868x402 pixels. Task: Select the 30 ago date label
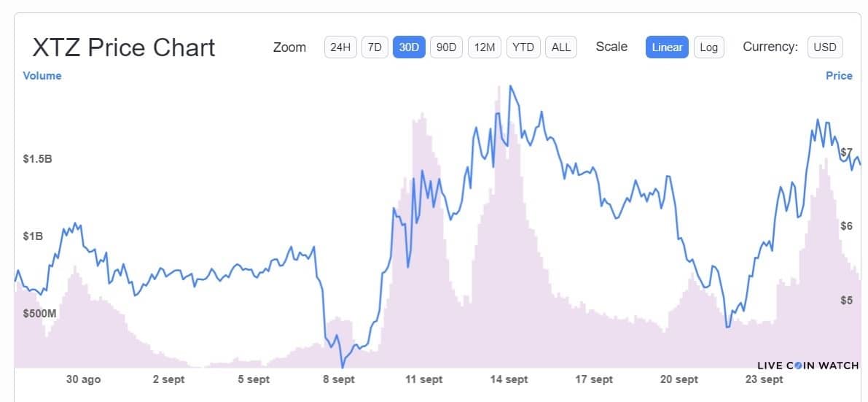click(x=84, y=380)
